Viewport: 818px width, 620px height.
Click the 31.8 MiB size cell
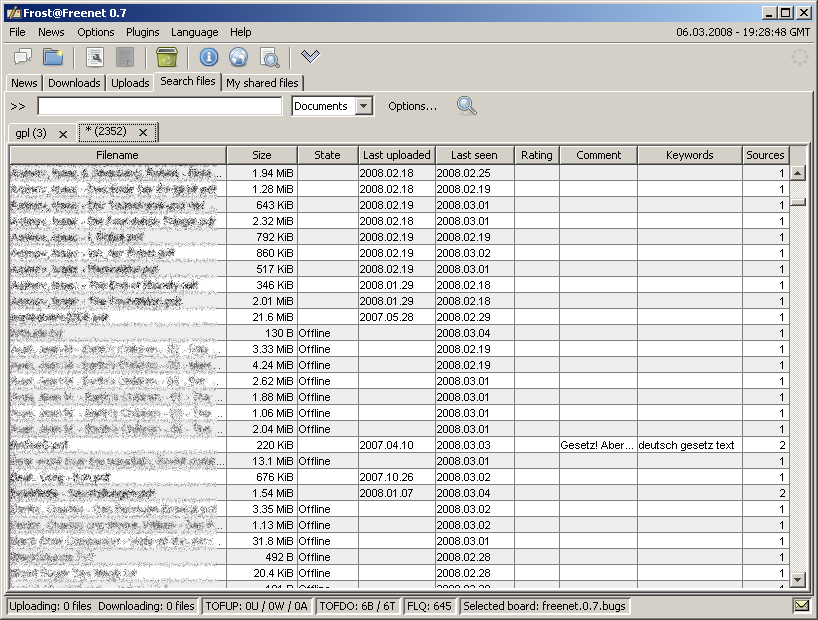point(262,541)
